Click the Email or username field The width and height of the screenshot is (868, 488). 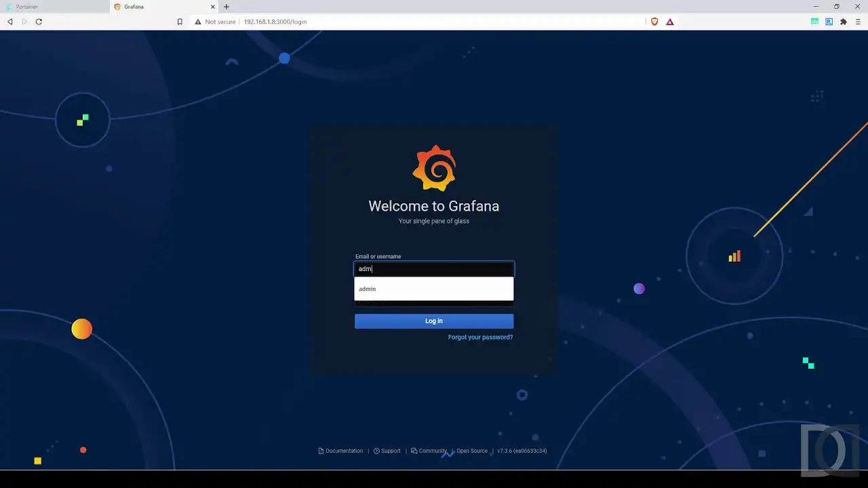pyautogui.click(x=434, y=269)
